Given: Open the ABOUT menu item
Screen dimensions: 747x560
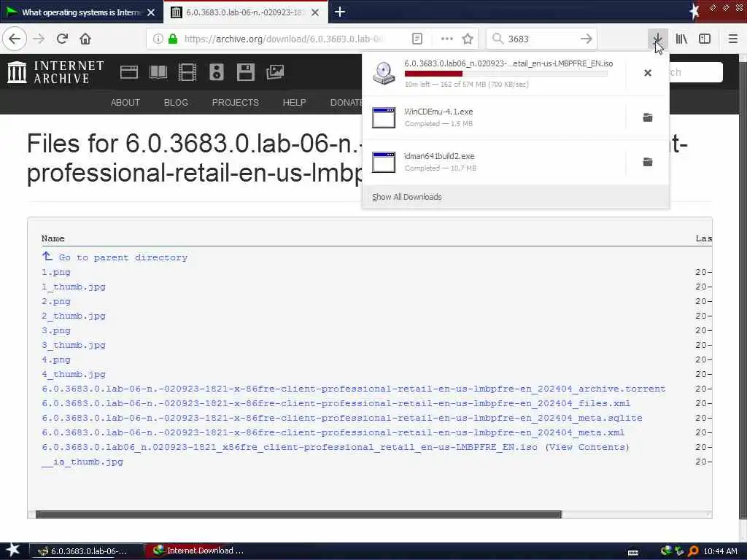Looking at the screenshot, I should (125, 102).
